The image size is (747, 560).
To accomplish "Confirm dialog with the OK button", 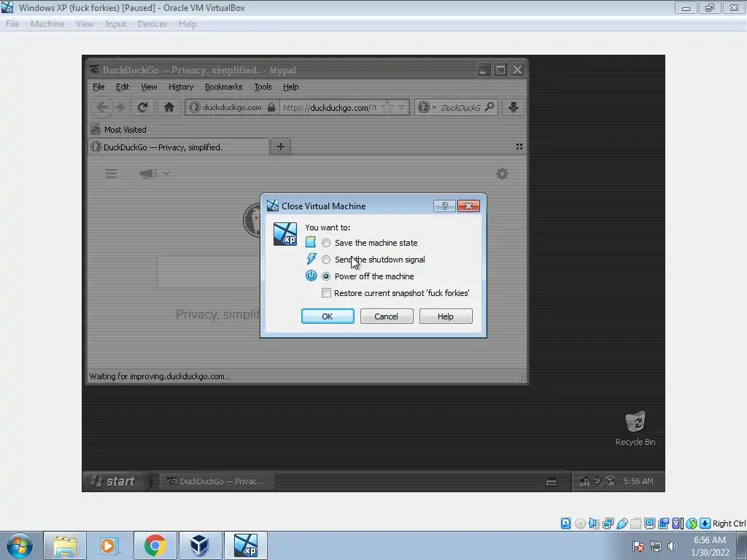I will 328,316.
